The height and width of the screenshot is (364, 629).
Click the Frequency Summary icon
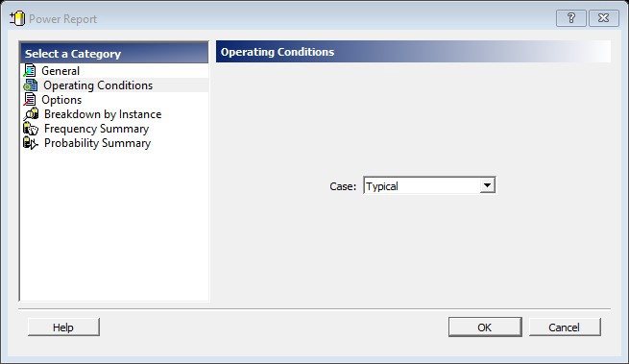pos(31,129)
